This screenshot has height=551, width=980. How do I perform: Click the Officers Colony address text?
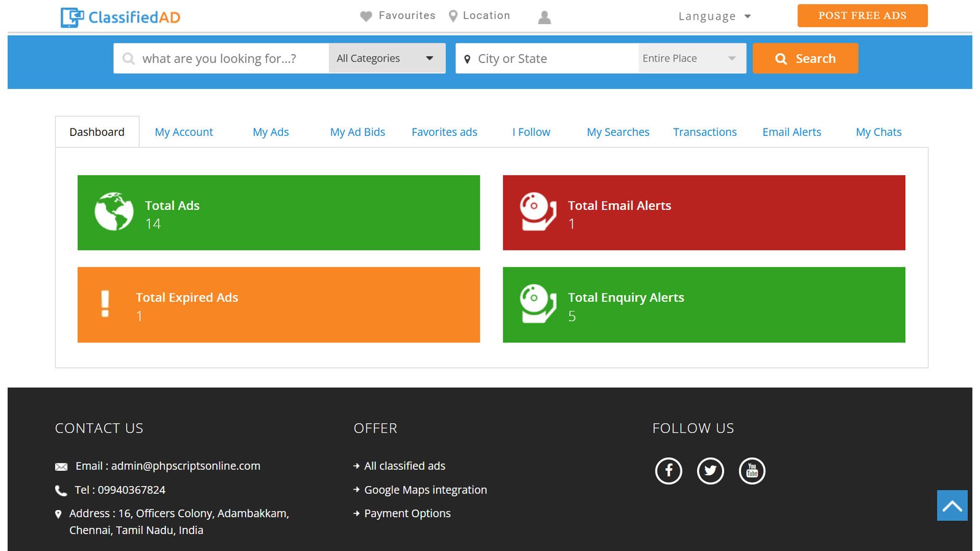click(179, 522)
